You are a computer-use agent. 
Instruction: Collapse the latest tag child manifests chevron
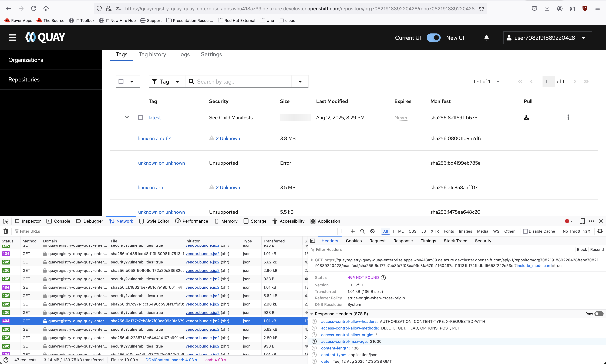click(x=127, y=117)
